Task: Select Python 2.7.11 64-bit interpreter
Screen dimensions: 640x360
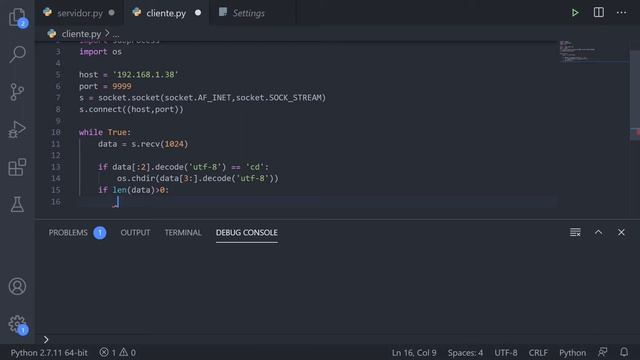Action: click(x=49, y=352)
